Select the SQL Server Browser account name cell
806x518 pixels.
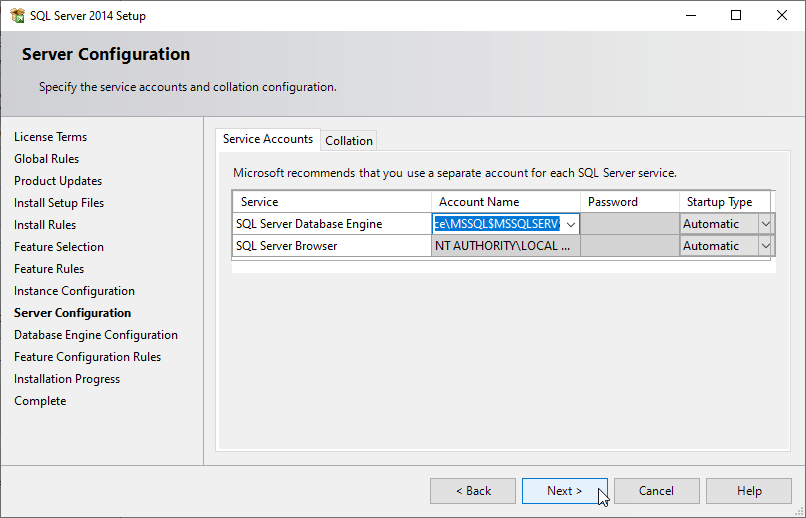coord(505,246)
